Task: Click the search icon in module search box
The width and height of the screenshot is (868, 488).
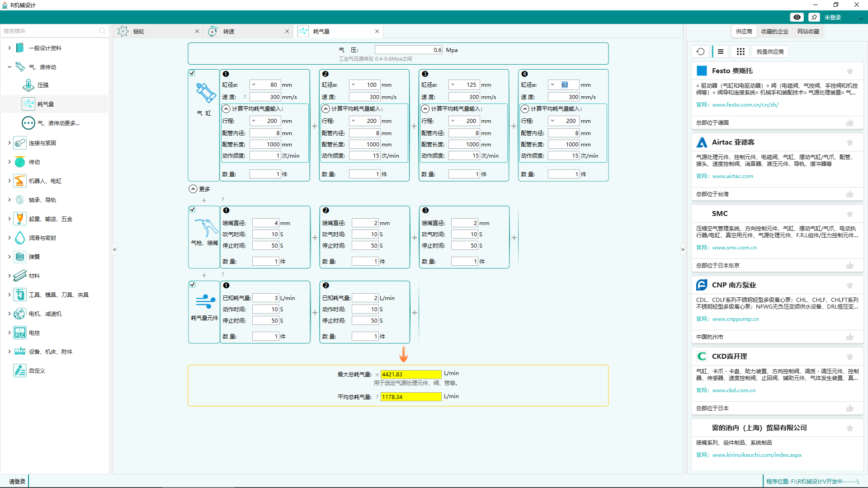Action: click(x=102, y=31)
